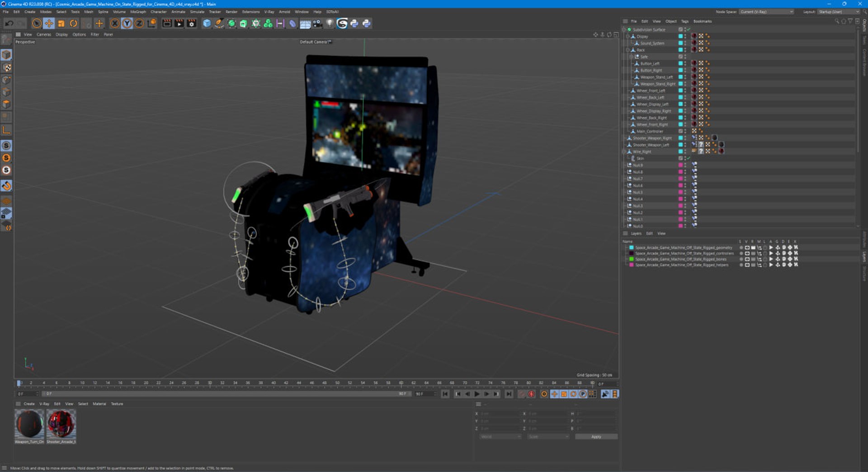
Task: Click the cyan geometry layer color swatch
Action: pyautogui.click(x=632, y=248)
